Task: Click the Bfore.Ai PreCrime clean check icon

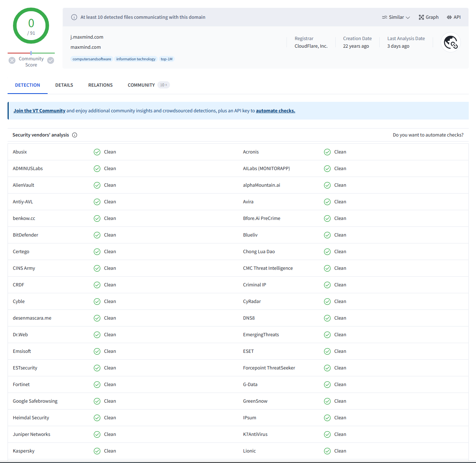Action: [x=327, y=218]
